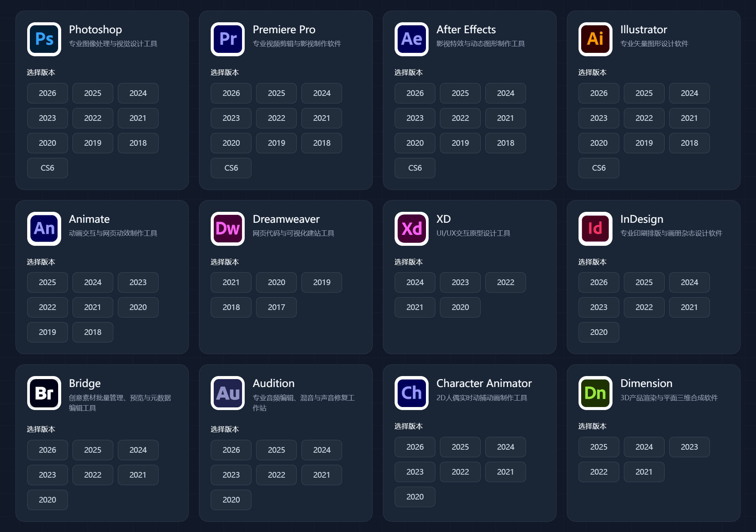Click the InDesign Id icon
Viewport: 756px width, 532px height.
tap(596, 229)
